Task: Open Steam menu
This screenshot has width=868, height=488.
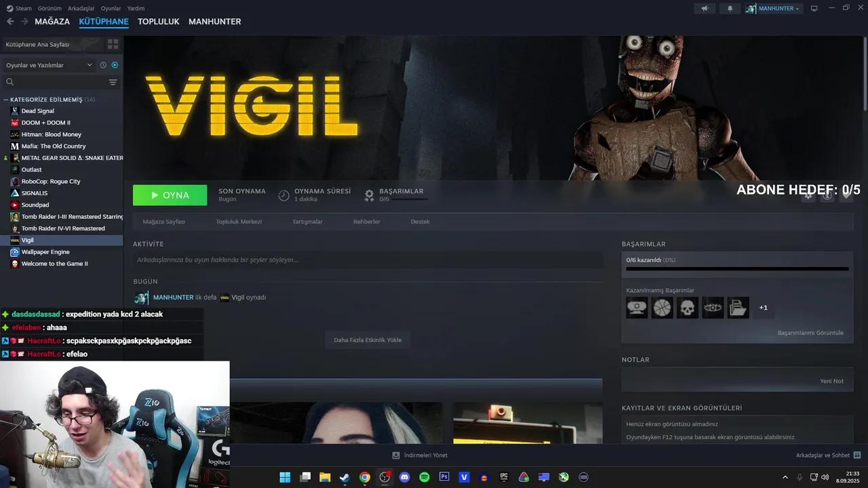Action: (x=19, y=8)
